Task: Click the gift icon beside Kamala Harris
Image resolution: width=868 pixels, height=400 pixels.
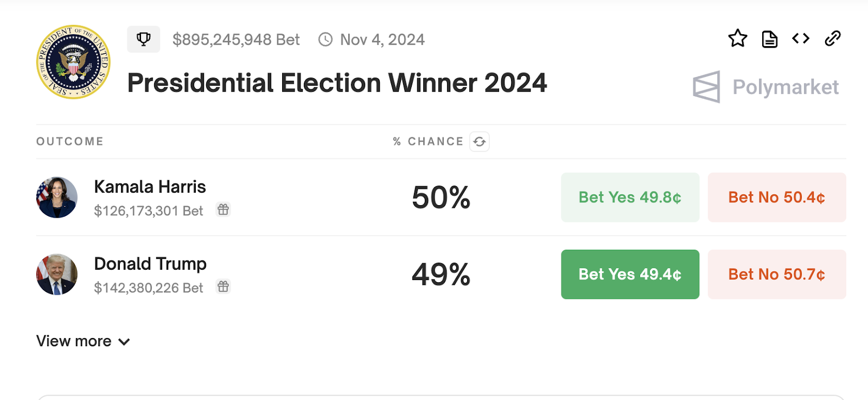Action: (x=223, y=209)
